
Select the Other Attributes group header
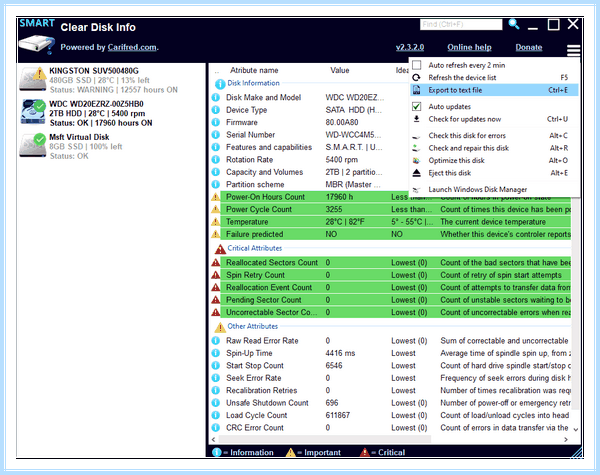coord(253,326)
